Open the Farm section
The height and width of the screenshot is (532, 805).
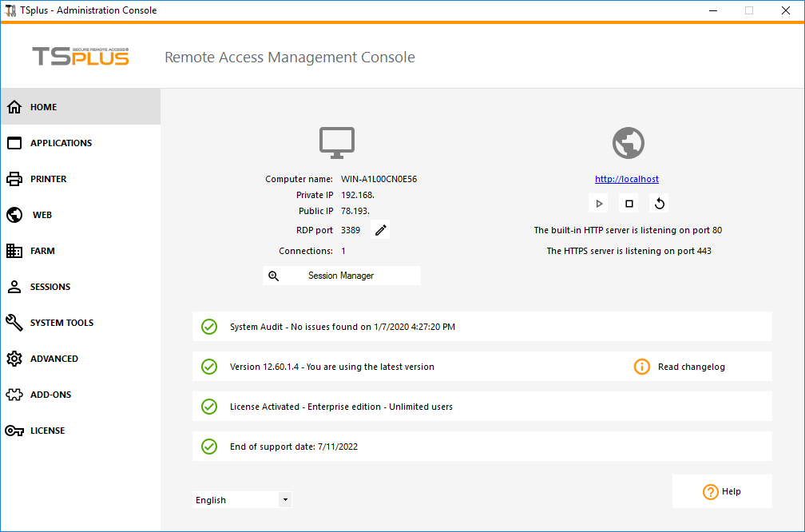(42, 250)
